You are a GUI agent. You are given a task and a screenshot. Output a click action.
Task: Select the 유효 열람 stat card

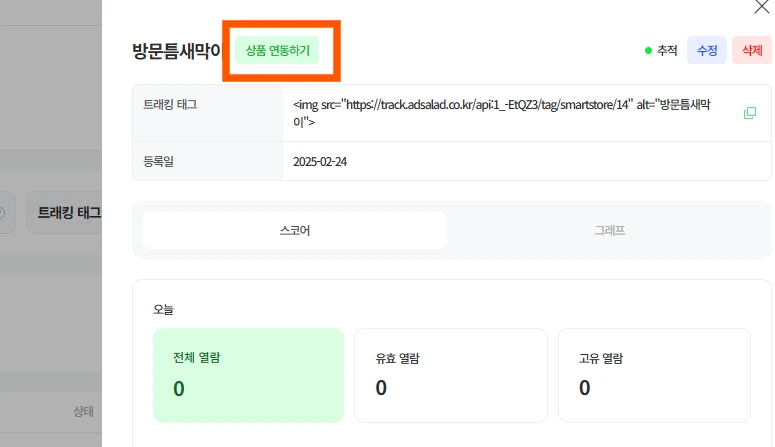point(450,375)
